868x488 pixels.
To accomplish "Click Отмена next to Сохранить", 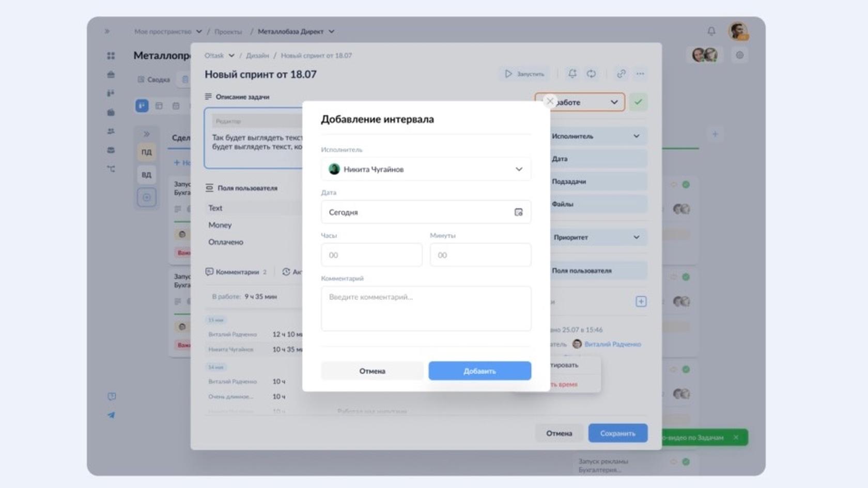I will coord(559,433).
